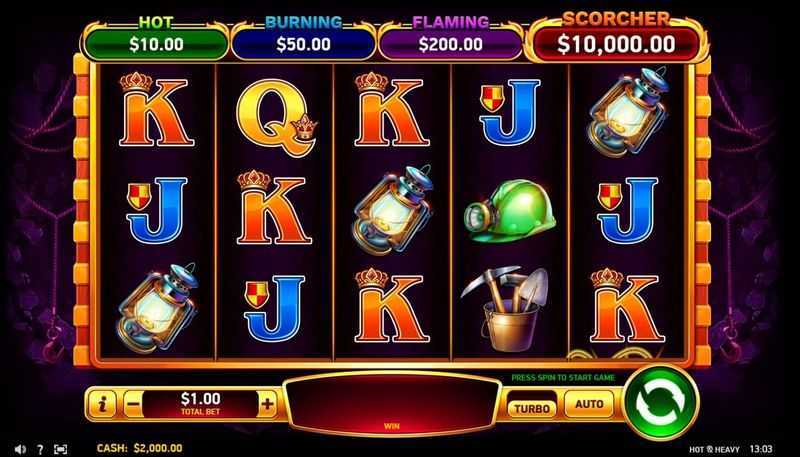This screenshot has width=800, height=457.
Task: Click the green miner helmet symbol
Action: pyautogui.click(x=509, y=211)
